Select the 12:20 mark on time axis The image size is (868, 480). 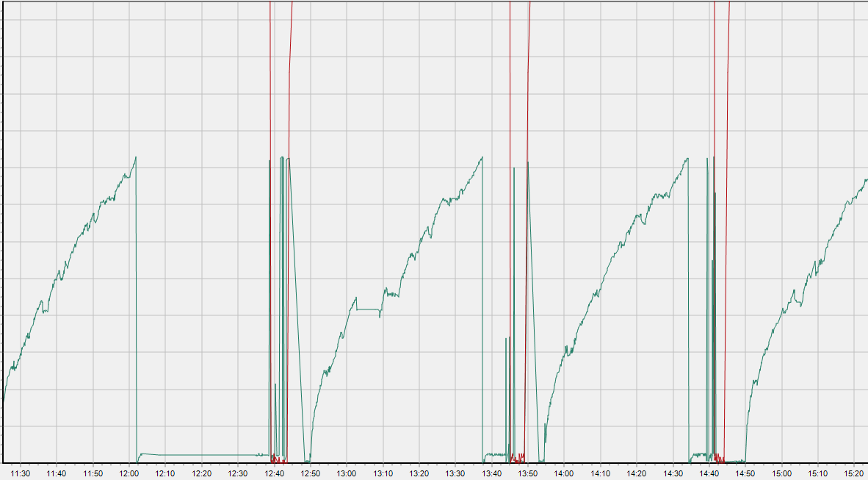tap(202, 473)
